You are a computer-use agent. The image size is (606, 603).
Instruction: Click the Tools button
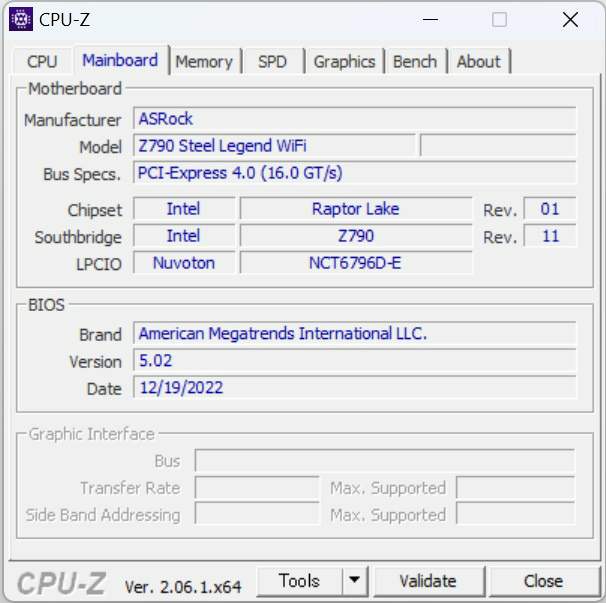click(300, 581)
